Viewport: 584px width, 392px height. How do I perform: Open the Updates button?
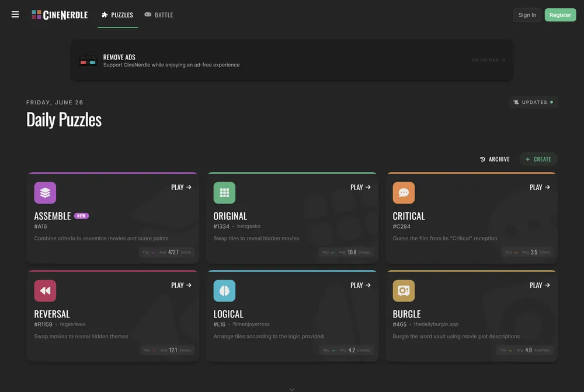click(x=533, y=102)
